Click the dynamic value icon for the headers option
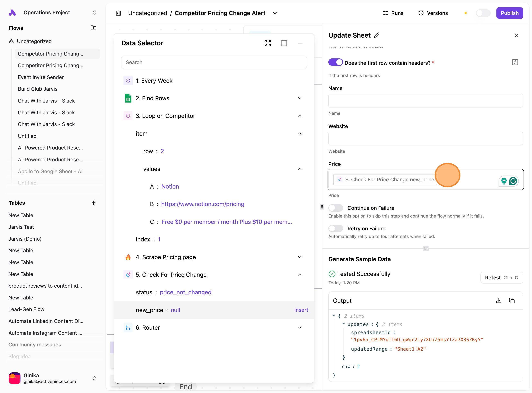Screen dimensions: 532x393 point(515,62)
